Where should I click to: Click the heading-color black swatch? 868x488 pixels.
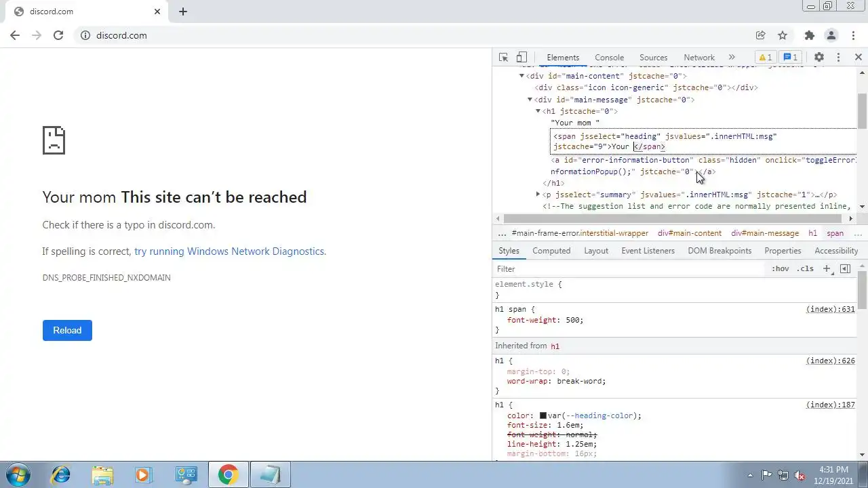coord(543,415)
